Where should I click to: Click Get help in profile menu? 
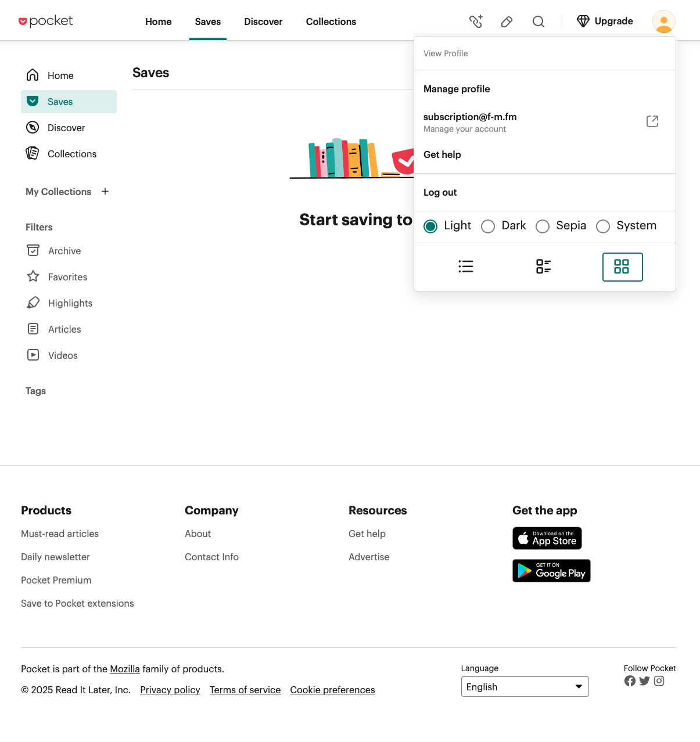(442, 154)
